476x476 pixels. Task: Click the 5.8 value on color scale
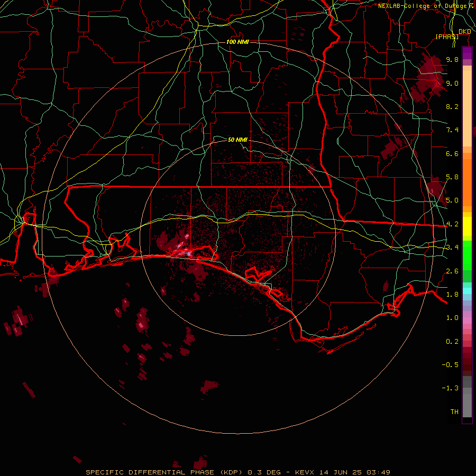(x=452, y=177)
